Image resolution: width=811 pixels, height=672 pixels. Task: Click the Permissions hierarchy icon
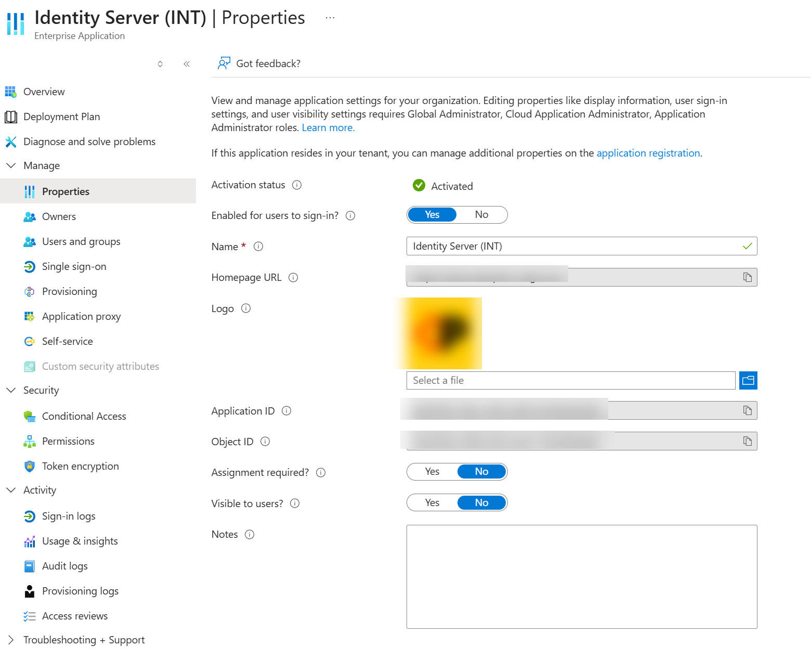tap(30, 442)
